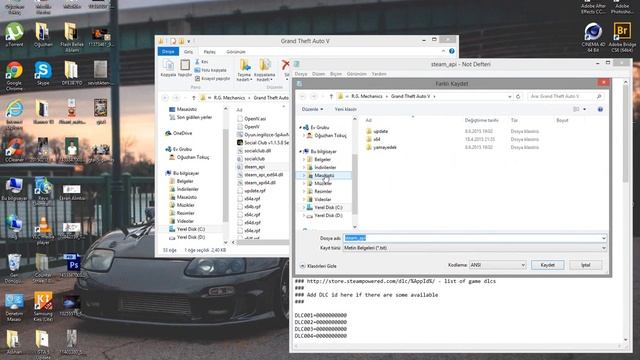Viewport: 640px width, 360px height.
Task: Click Kısayol yapıştır in Explorer ribbon
Action: [x=212, y=78]
